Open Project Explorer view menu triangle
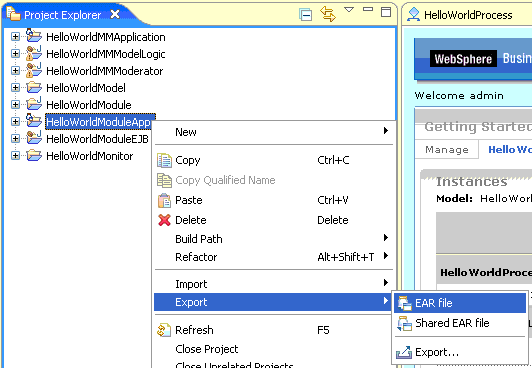 click(x=349, y=9)
